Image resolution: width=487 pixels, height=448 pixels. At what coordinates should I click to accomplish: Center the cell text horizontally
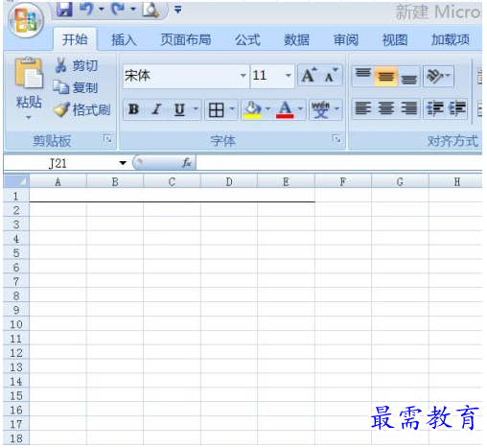coord(386,108)
